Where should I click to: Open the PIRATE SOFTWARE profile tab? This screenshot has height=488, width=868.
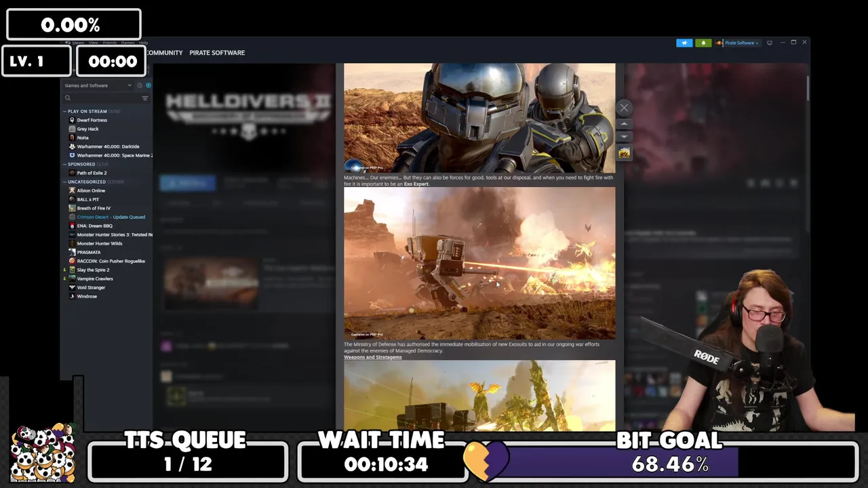tap(217, 53)
